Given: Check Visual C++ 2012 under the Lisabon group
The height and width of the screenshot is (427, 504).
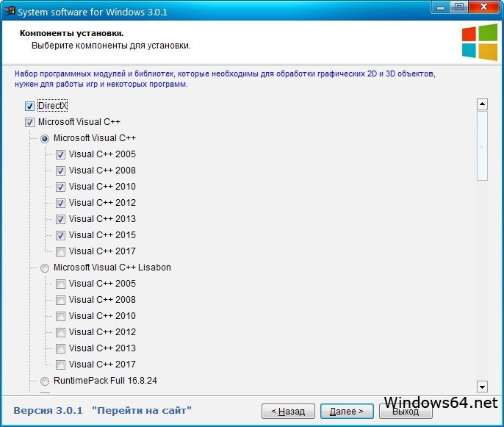Looking at the screenshot, I should [x=60, y=332].
